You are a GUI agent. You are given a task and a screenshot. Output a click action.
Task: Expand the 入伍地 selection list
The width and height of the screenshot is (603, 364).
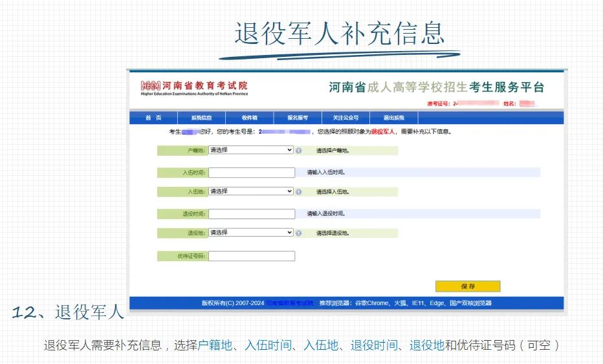click(x=251, y=191)
